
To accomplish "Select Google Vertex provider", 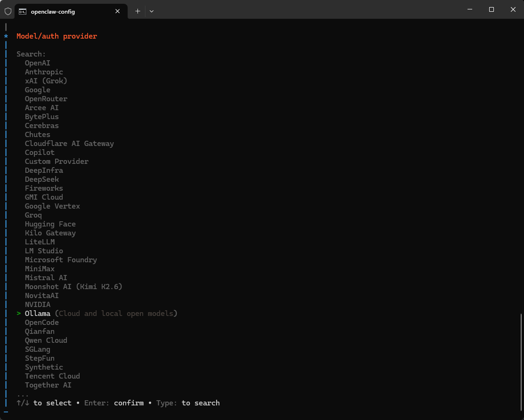I will coord(52,206).
